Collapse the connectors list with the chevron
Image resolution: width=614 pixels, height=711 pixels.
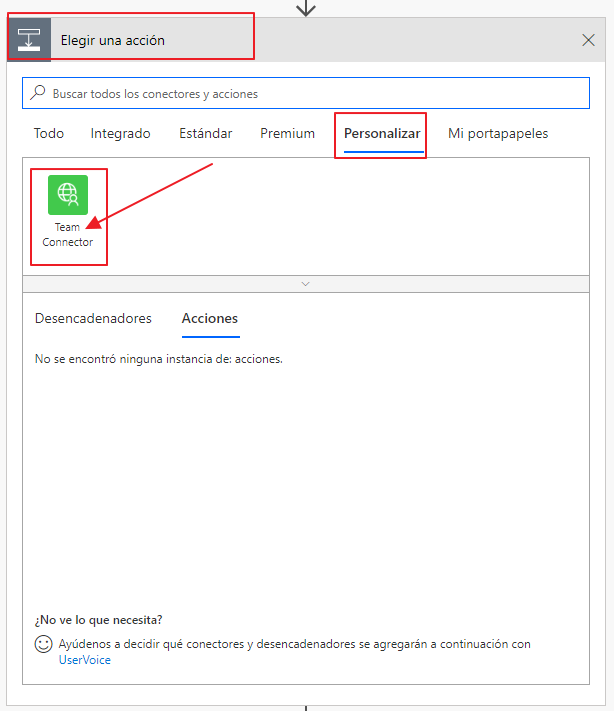(x=306, y=284)
